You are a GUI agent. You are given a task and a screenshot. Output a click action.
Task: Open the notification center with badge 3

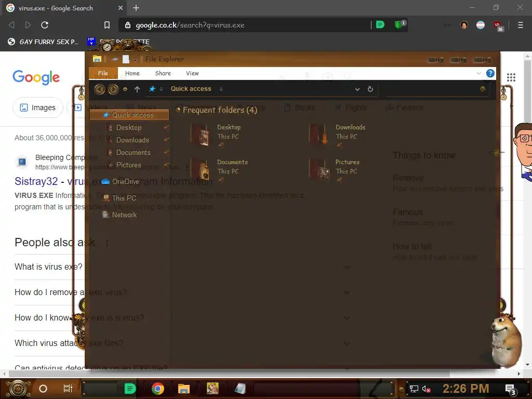click(510, 389)
